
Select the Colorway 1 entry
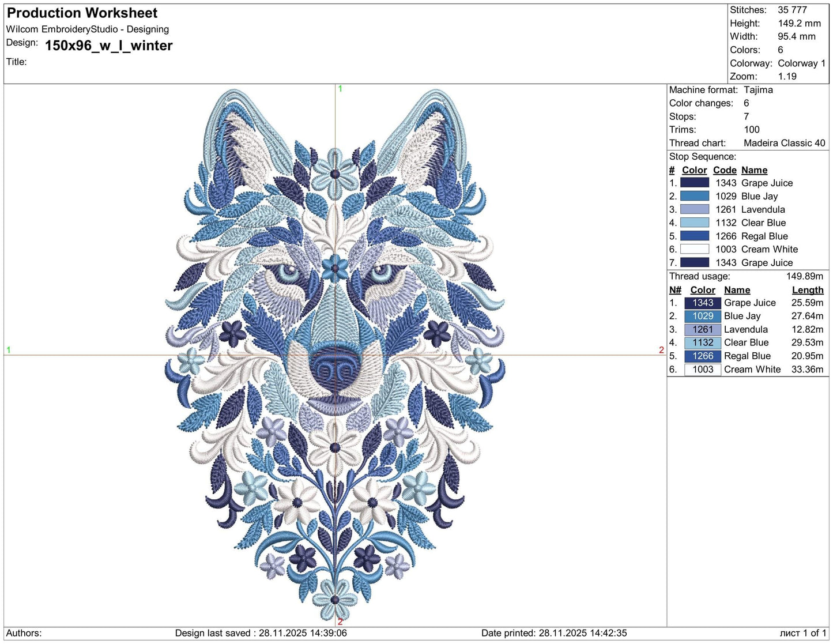click(x=801, y=63)
